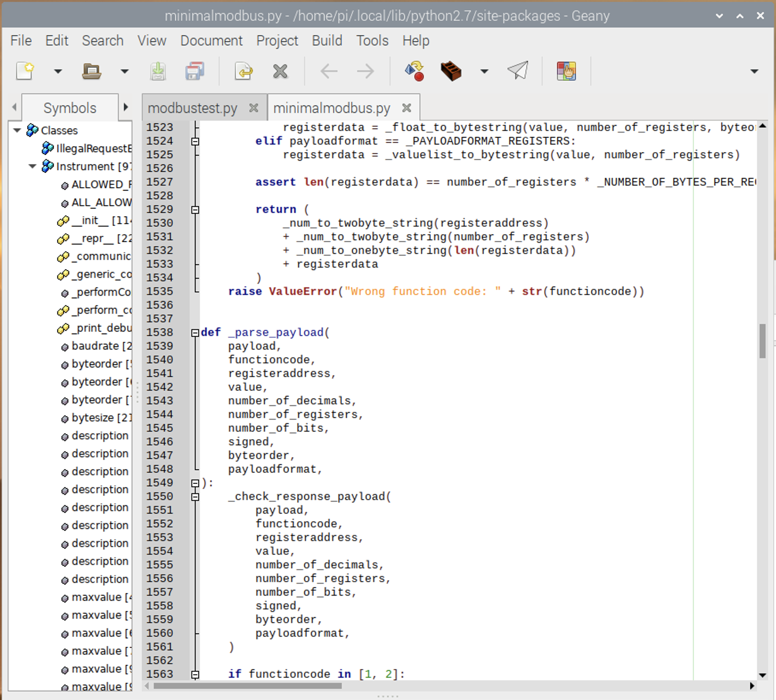
Task: Place cursor on 'raise ValueError' line
Action: 436,291
